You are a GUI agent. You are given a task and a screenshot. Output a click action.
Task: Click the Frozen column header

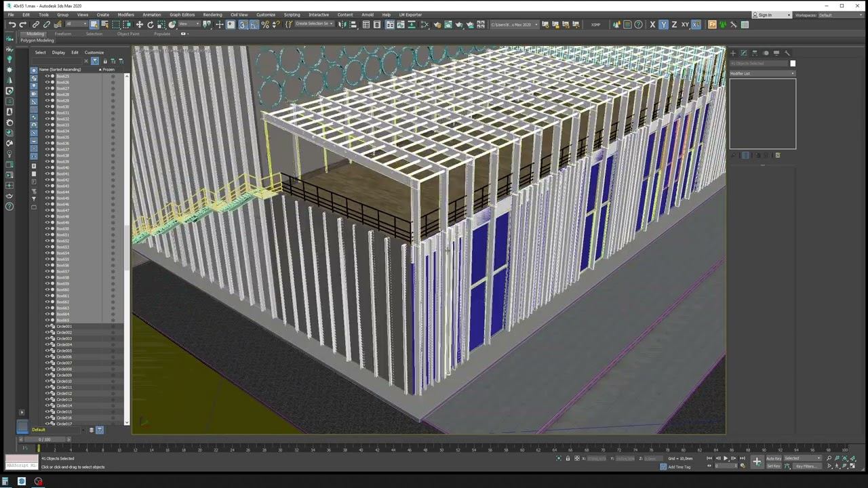(x=108, y=69)
